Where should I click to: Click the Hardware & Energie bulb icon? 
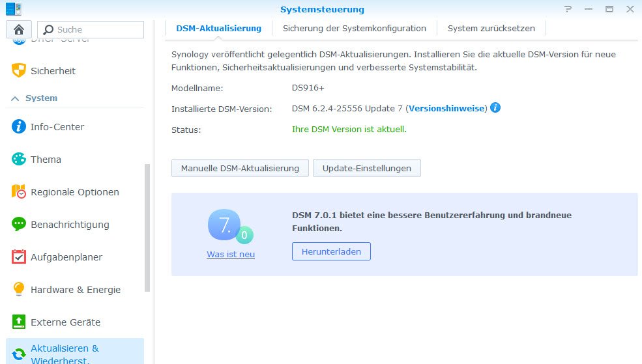click(19, 289)
